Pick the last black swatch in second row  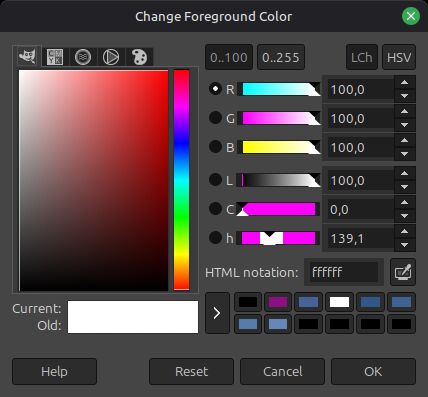click(401, 324)
